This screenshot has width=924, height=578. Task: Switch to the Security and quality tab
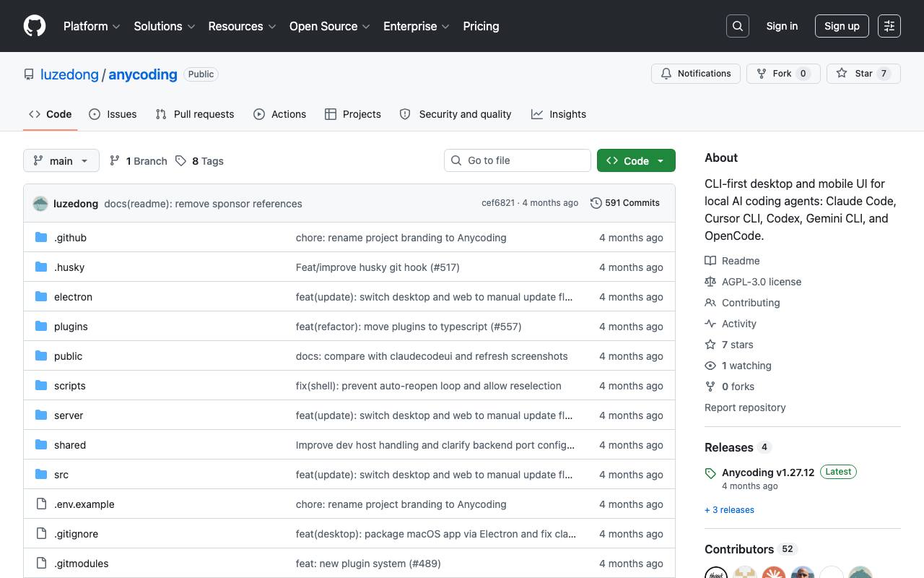point(456,114)
